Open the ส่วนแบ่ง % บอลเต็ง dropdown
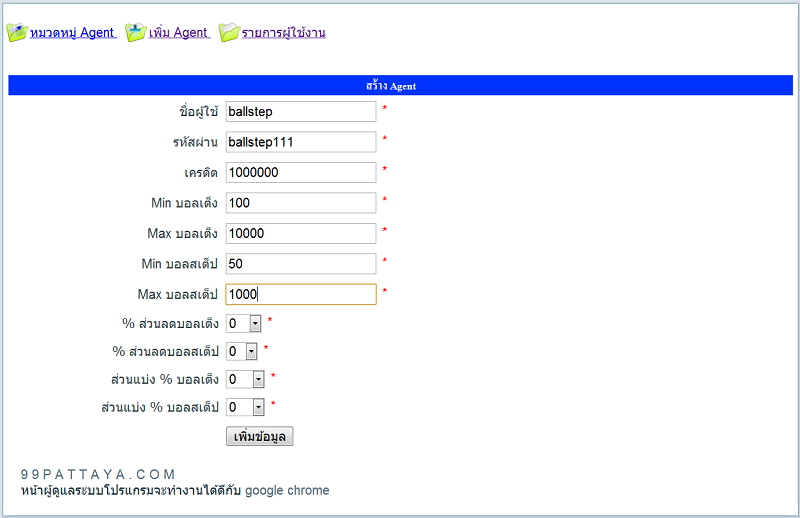This screenshot has height=518, width=800. [x=246, y=379]
